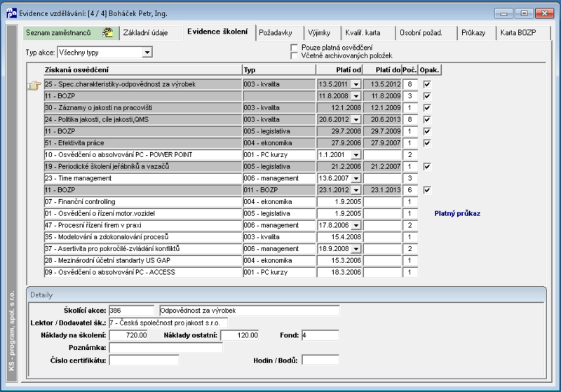Click the Platný průkaz link
The image size is (561, 392).
(457, 213)
